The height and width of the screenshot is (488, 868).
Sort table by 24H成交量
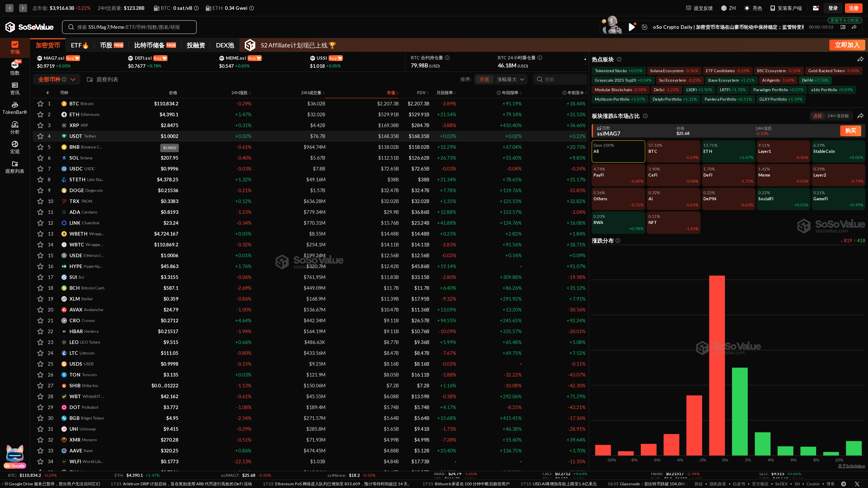313,93
